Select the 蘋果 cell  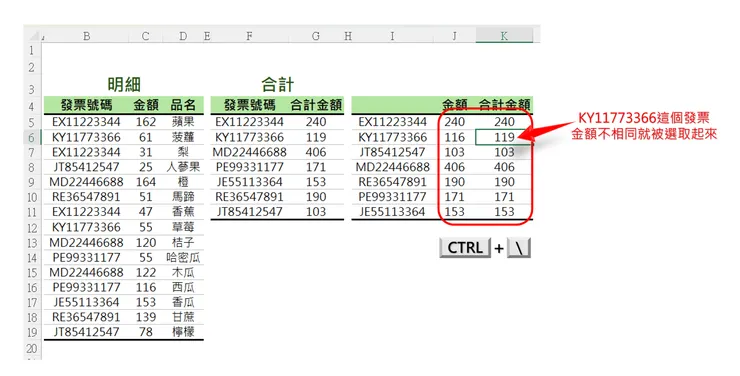[x=183, y=122]
